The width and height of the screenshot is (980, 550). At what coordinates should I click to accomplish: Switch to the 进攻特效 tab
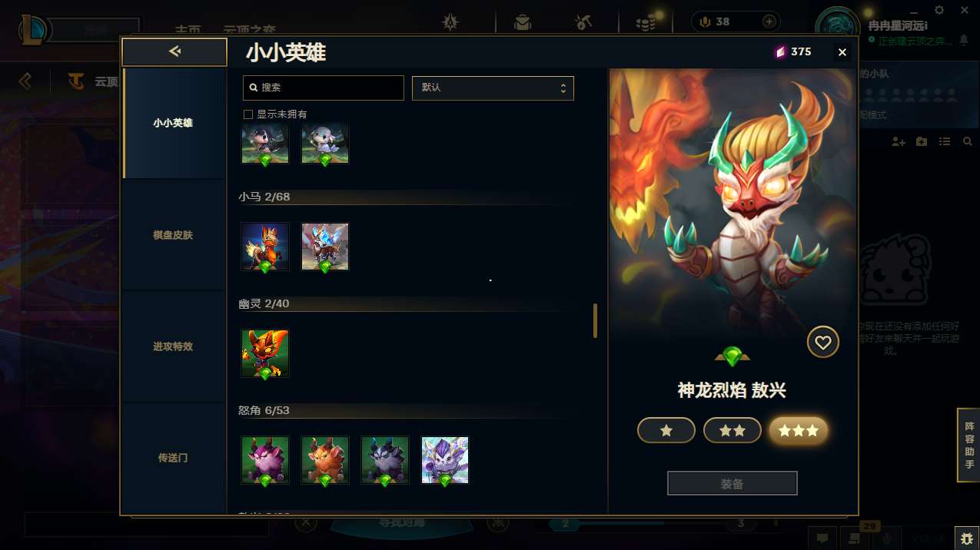174,346
